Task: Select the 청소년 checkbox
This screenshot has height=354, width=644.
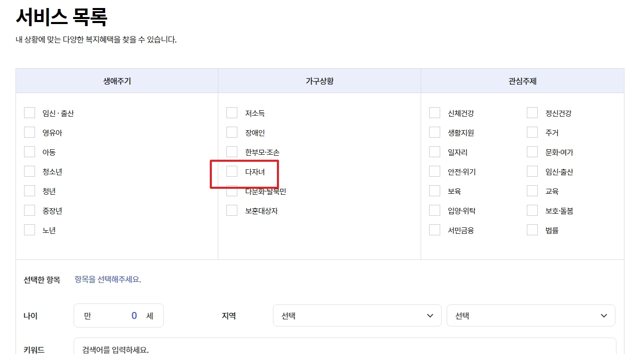Action: 30,171
